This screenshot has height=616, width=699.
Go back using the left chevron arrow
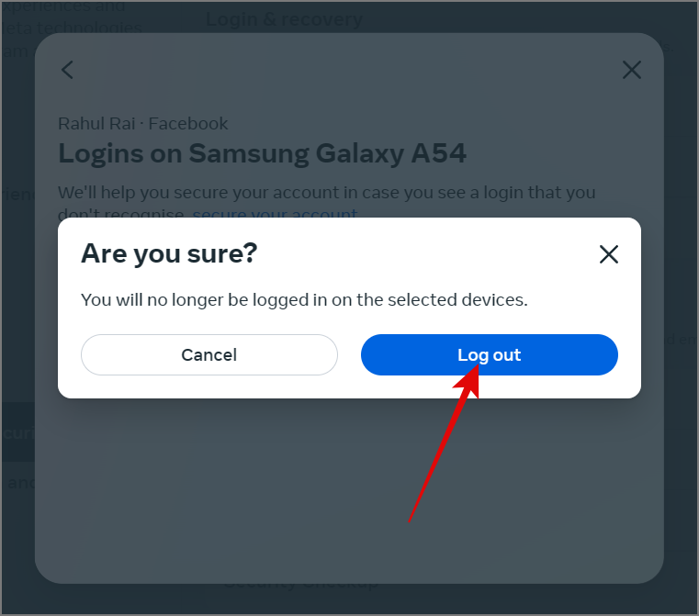point(67,70)
